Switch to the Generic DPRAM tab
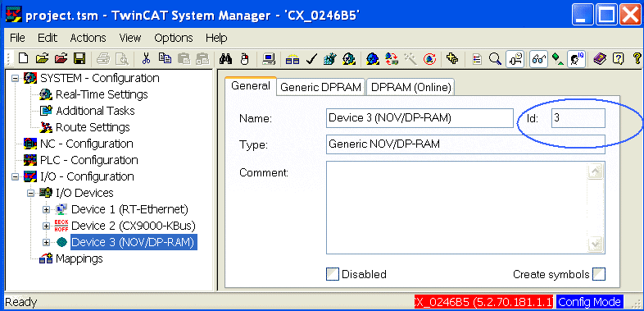This screenshot has width=644, height=311. pos(320,87)
